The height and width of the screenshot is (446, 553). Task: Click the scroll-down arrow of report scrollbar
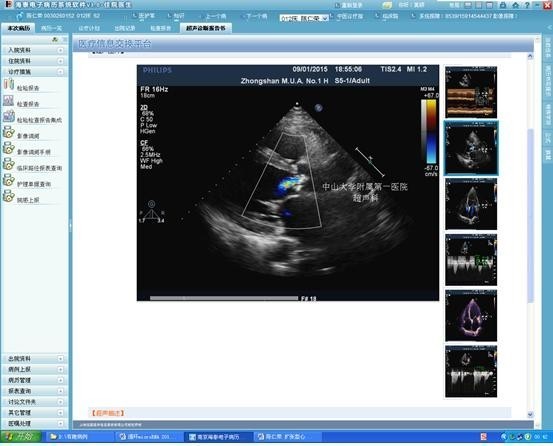coord(530,414)
